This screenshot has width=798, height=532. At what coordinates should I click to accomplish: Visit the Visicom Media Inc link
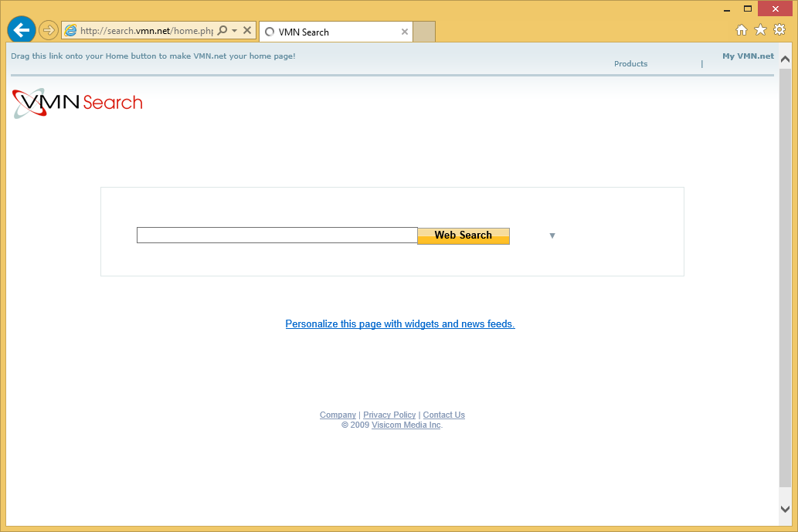(406, 425)
